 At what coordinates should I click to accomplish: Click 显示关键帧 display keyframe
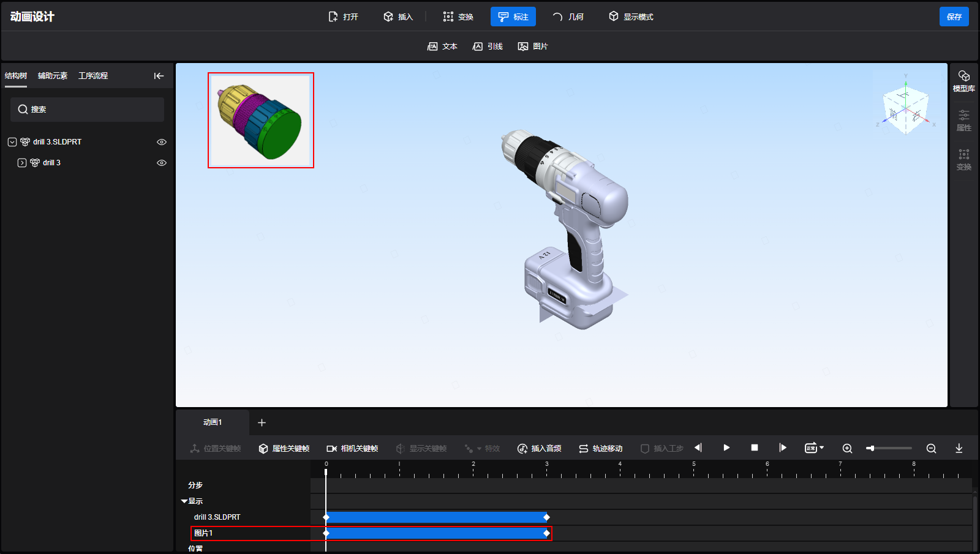421,449
